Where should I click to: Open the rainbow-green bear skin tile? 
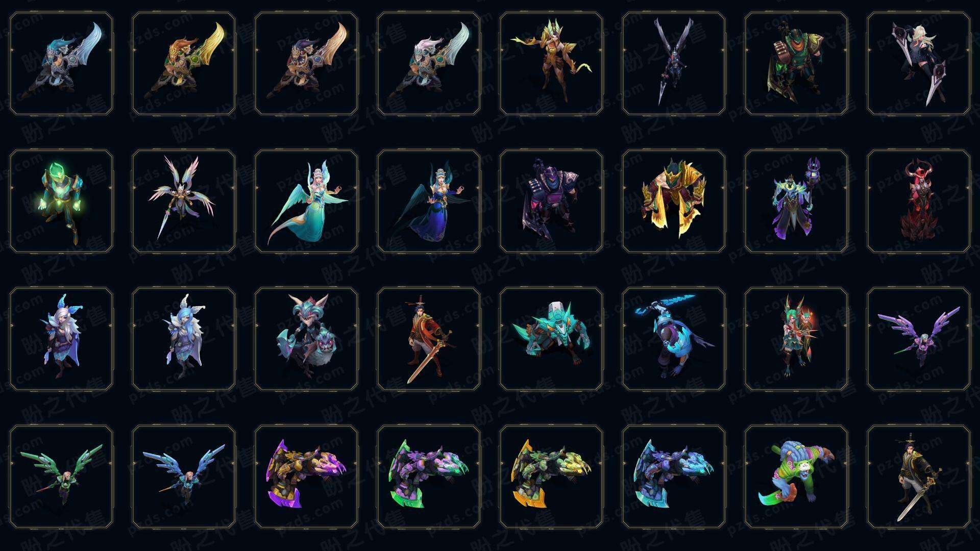796,477
